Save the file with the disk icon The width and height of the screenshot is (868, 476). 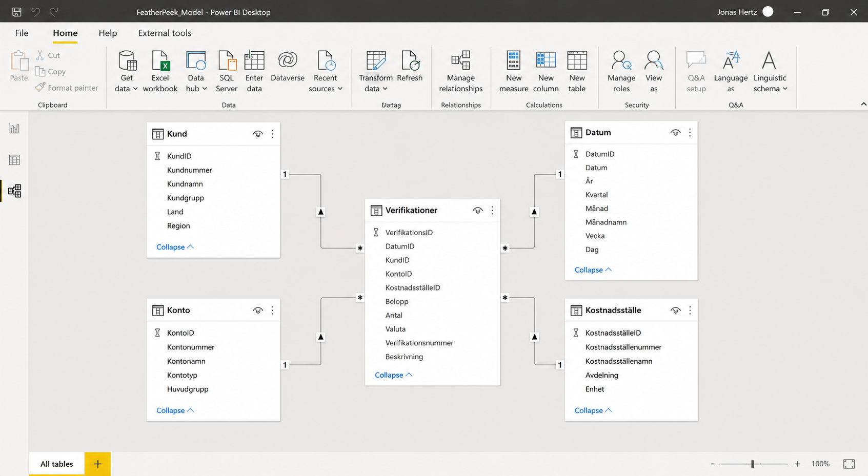click(17, 12)
